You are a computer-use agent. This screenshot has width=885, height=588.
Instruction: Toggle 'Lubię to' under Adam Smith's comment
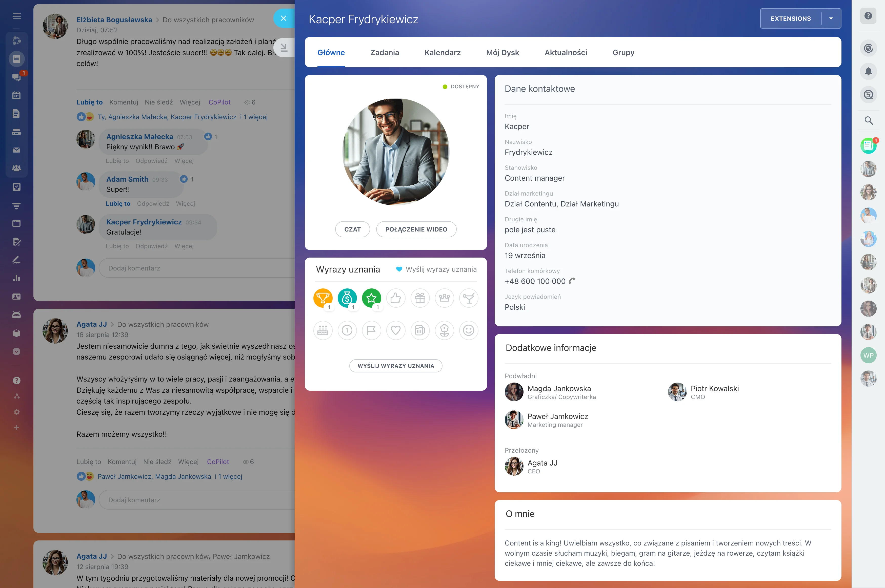[x=118, y=203]
